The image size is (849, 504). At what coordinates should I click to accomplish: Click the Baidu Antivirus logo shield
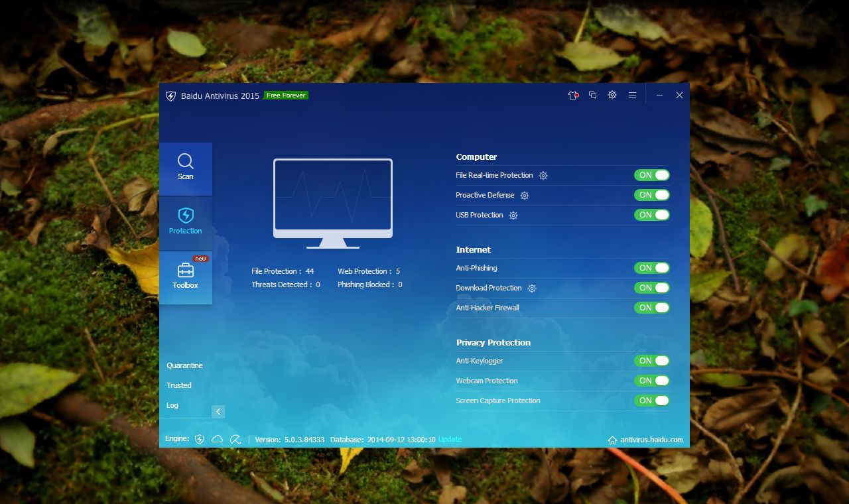(x=170, y=96)
